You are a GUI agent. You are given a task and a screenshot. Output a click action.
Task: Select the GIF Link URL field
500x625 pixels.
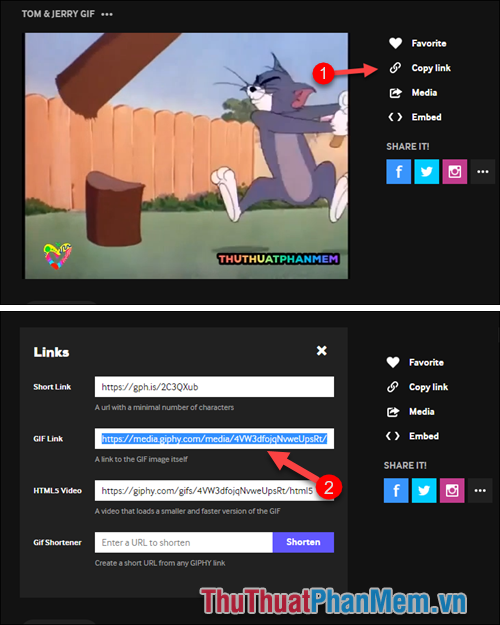tap(215, 438)
